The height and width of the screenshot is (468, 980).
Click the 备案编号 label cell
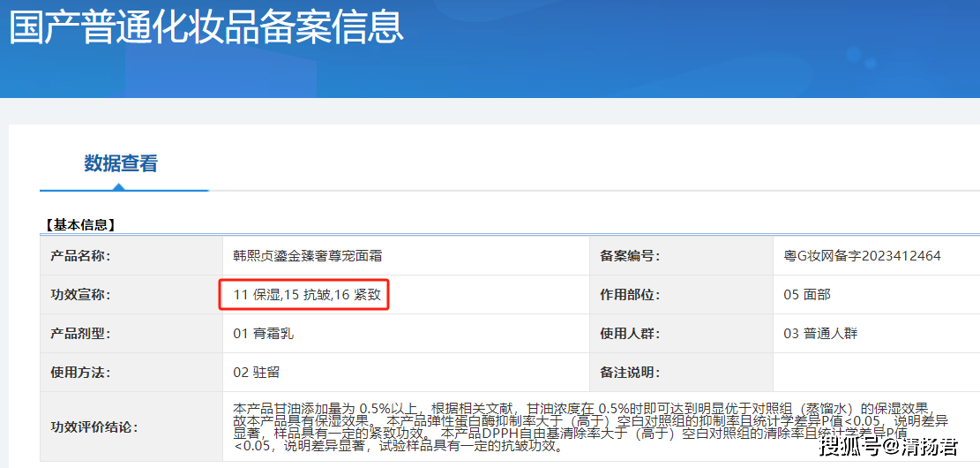(681, 256)
